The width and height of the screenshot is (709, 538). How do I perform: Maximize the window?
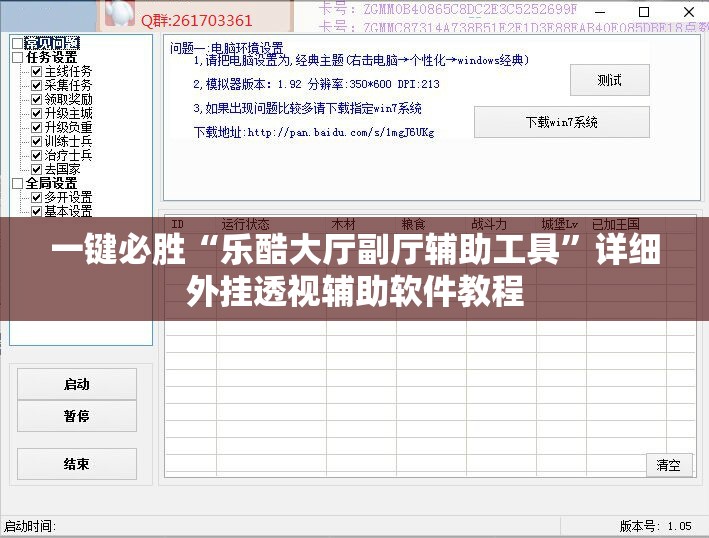[x=644, y=12]
